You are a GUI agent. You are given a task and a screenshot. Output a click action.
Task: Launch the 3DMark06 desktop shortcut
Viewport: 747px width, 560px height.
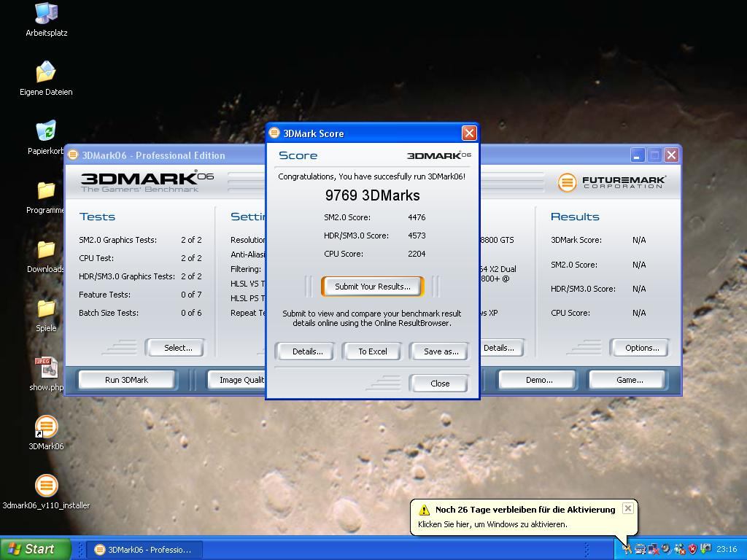[46, 433]
